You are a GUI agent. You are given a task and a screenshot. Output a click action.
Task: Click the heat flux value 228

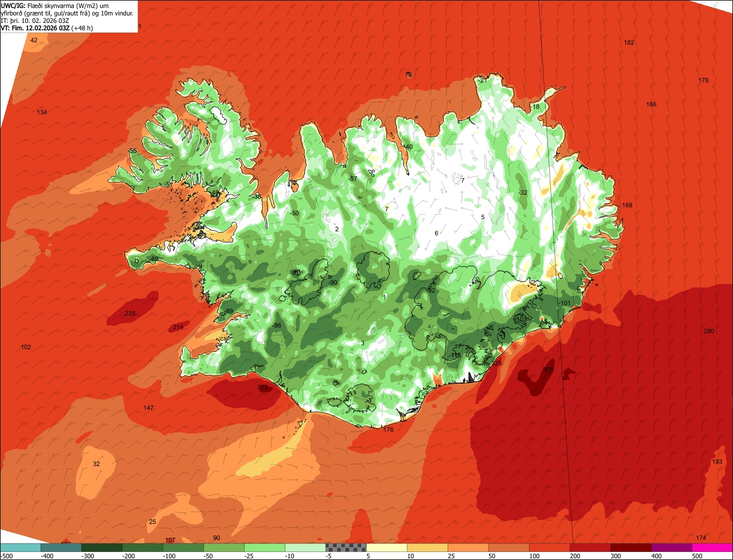point(130,313)
